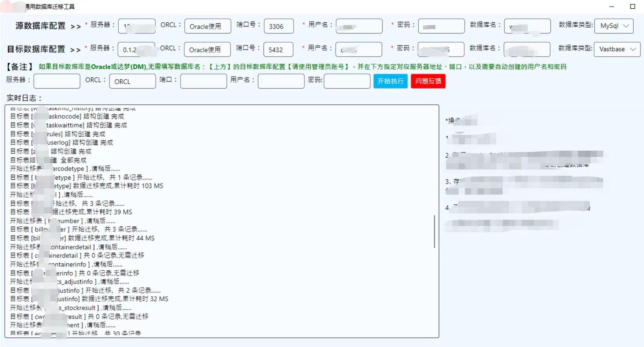Click log line 's_stockresult ] ,请稍后'
The image size is (644, 347).
tap(71, 308)
